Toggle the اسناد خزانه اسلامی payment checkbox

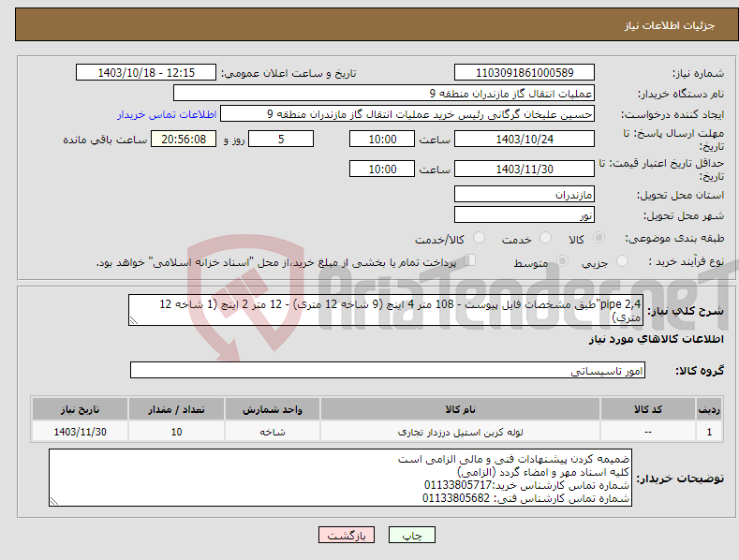point(469,260)
